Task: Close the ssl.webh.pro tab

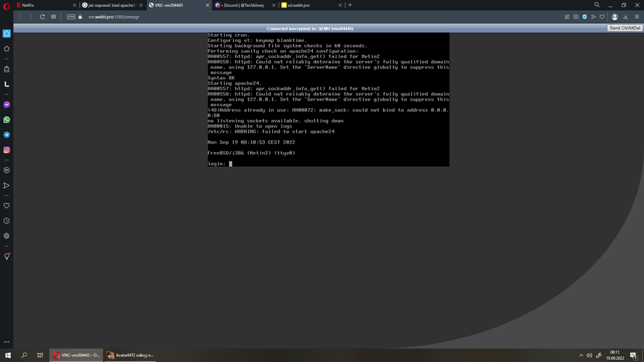Action: click(x=340, y=5)
